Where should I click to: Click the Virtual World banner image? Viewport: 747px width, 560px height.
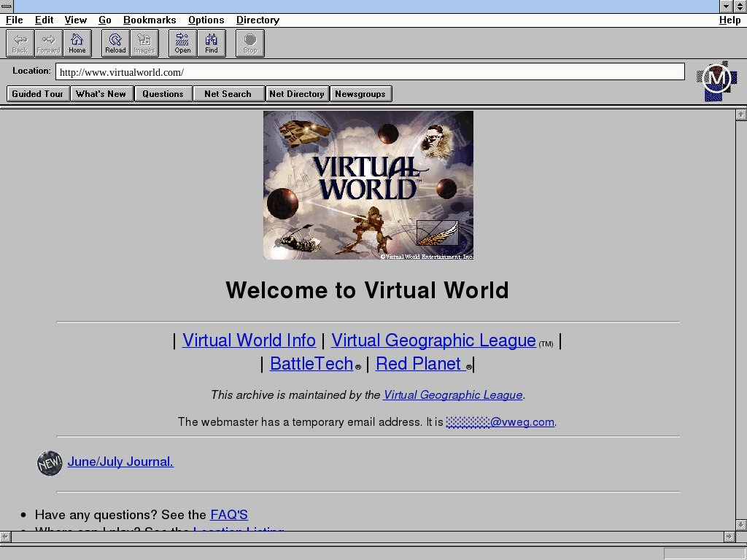pos(368,185)
